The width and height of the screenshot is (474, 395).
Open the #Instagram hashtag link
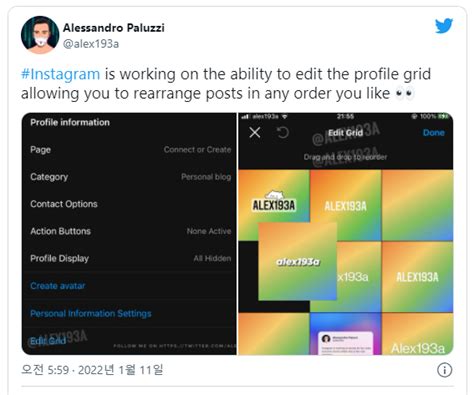[x=60, y=74]
